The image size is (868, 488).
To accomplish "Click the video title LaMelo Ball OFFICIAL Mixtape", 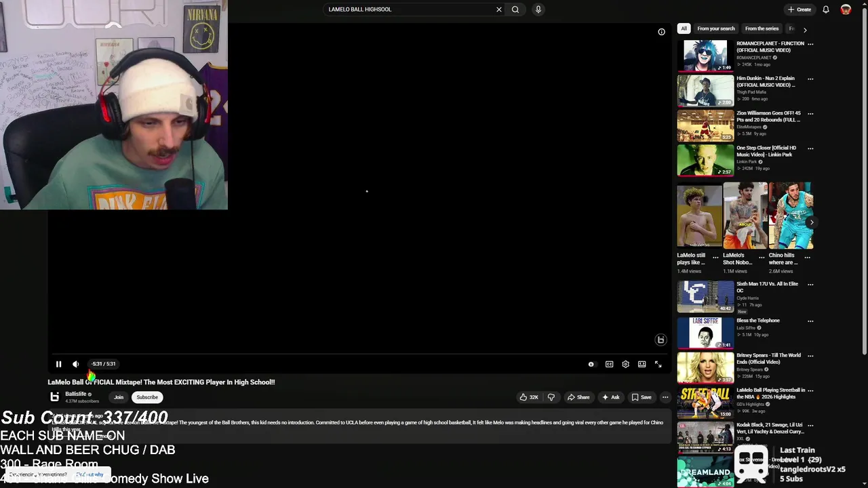I will pyautogui.click(x=161, y=382).
